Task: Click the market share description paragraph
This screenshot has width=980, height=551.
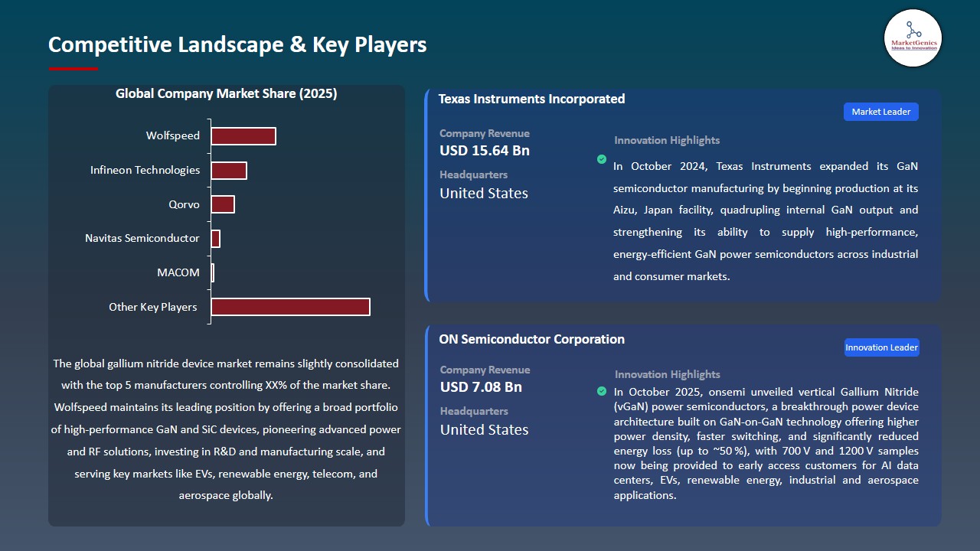Action: pos(227,429)
